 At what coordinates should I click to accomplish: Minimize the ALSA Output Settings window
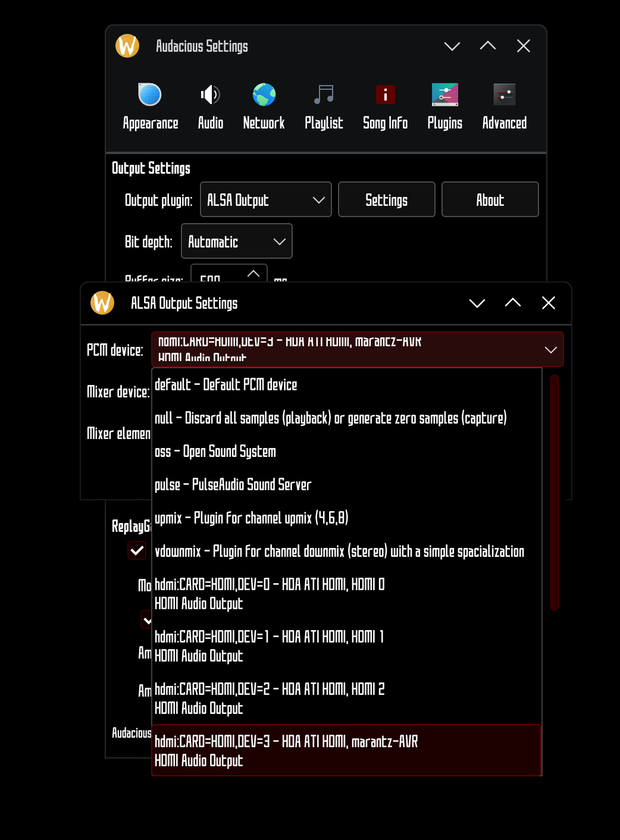click(477, 303)
